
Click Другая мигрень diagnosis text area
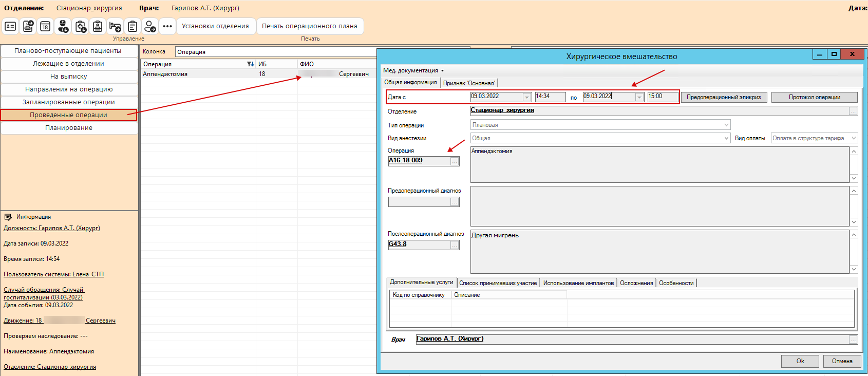click(660, 251)
